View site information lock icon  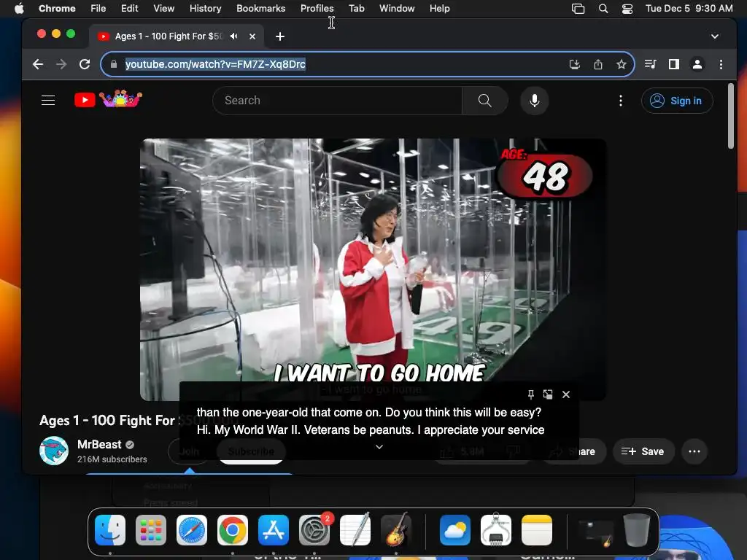[x=114, y=64]
